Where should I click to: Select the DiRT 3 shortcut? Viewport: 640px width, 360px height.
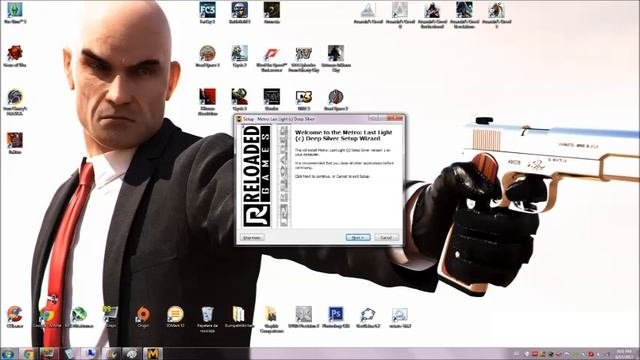coord(304,100)
